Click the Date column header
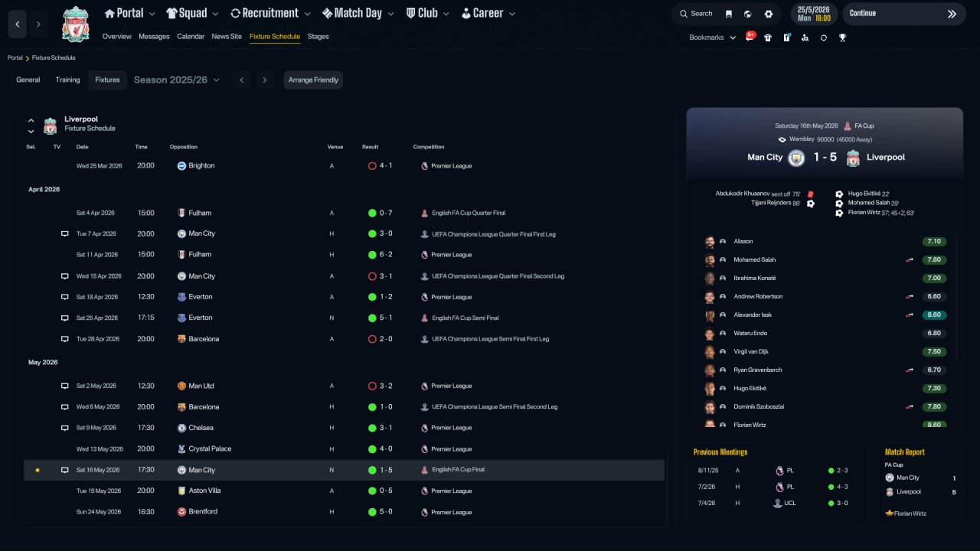 pyautogui.click(x=82, y=147)
